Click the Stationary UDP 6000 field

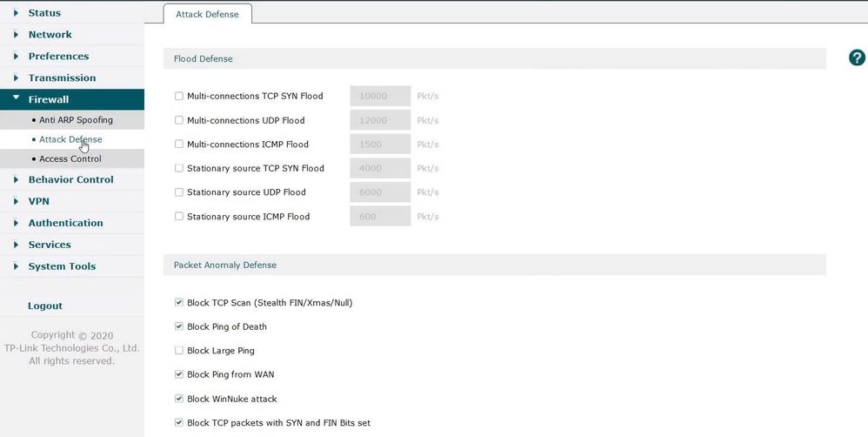(380, 192)
